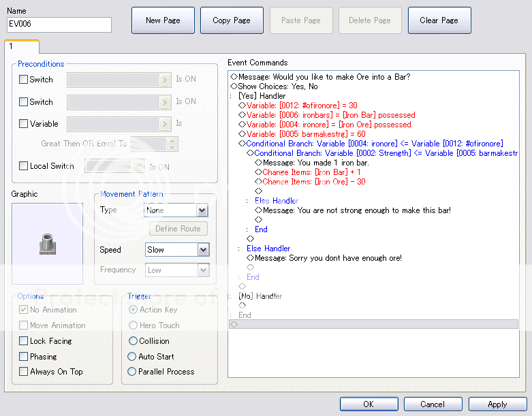Image resolution: width=532 pixels, height=416 pixels.
Task: Check the Lock Facing option
Action: pyautogui.click(x=24, y=341)
